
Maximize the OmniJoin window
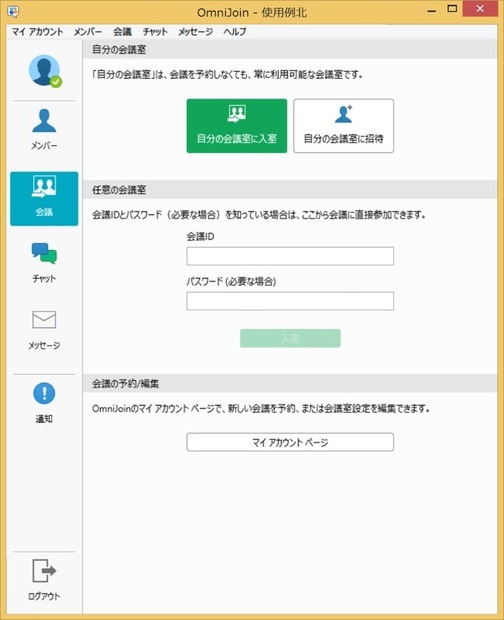(452, 9)
